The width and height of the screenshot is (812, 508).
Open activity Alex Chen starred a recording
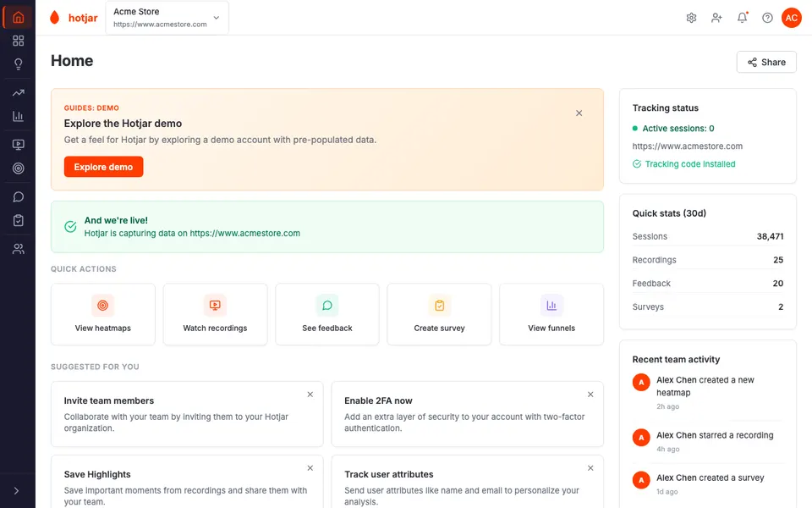click(707, 441)
